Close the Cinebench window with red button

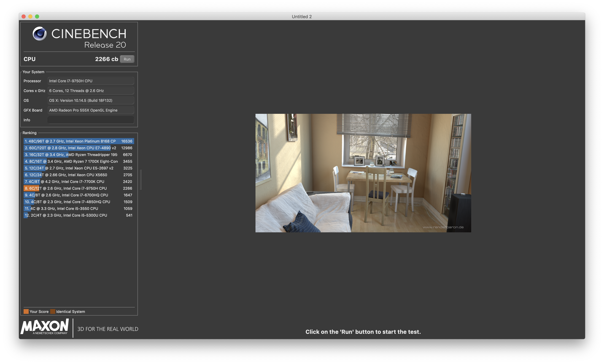pyautogui.click(x=24, y=16)
